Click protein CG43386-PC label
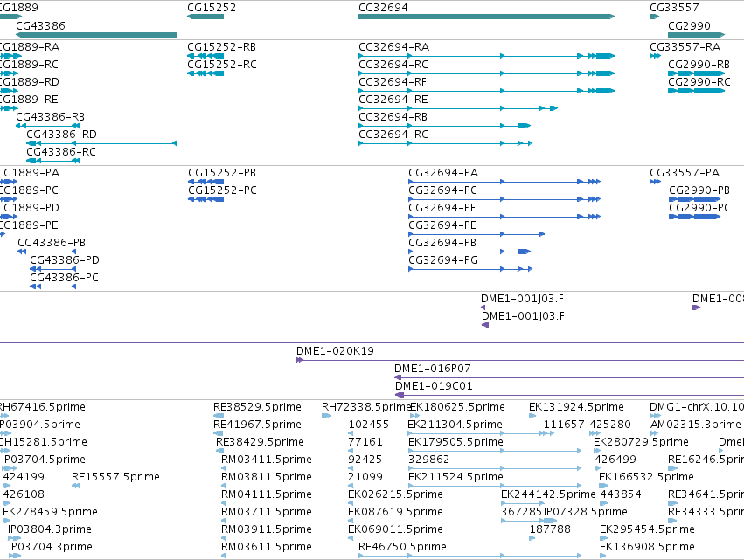 (x=64, y=278)
